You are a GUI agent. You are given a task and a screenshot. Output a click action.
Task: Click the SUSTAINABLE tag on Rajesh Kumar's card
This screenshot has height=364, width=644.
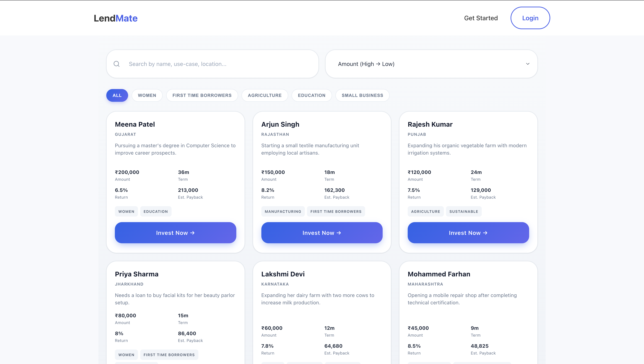coord(464,211)
